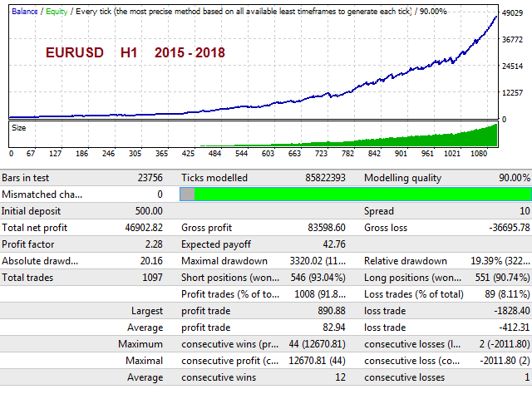Click the modelling quality progress bar

point(356,195)
